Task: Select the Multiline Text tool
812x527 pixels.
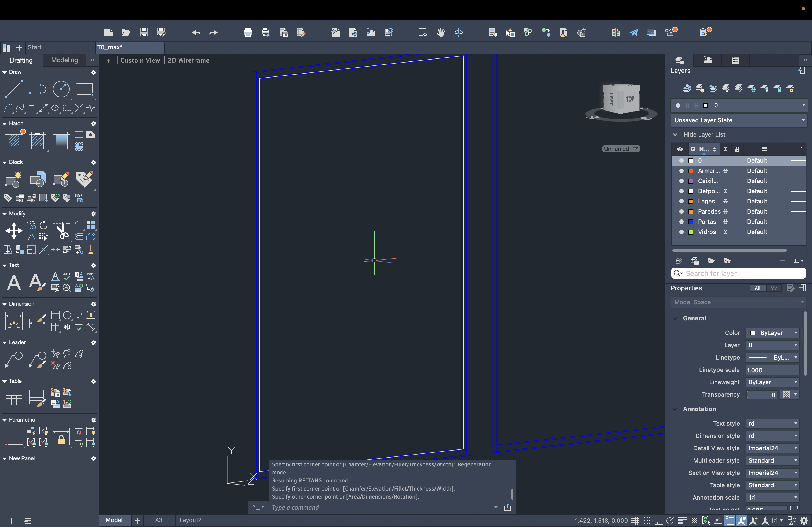Action: [x=14, y=283]
